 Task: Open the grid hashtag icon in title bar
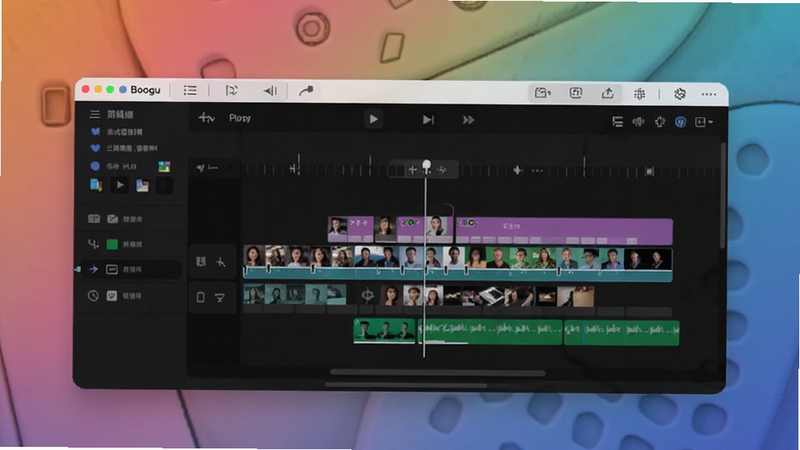(x=639, y=94)
